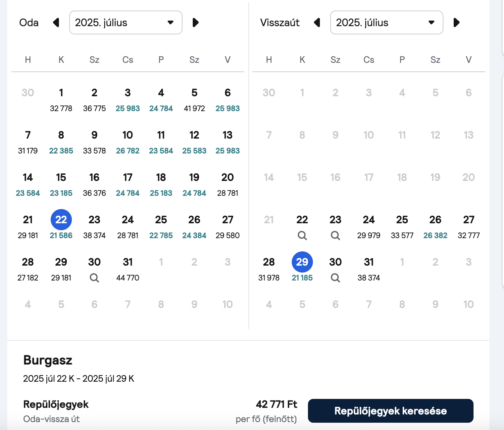The height and width of the screenshot is (430, 504).
Task: Select July 8 outbound at 22 385
Action: pos(61,142)
